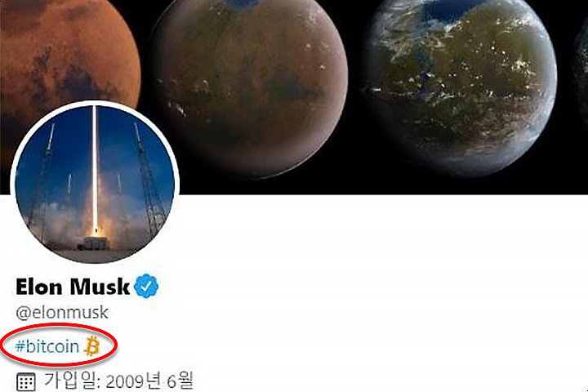Click the launch pad structure in the avatar
Viewport: 588px width, 392px height.
click(x=94, y=243)
